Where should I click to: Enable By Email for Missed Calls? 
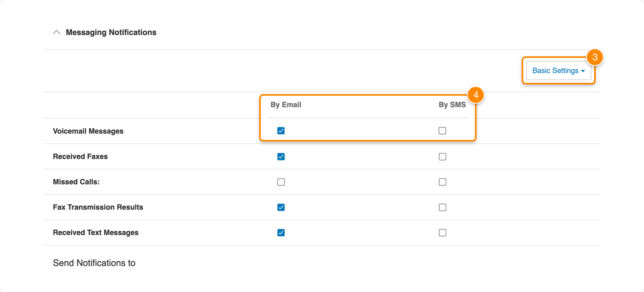coord(281,182)
